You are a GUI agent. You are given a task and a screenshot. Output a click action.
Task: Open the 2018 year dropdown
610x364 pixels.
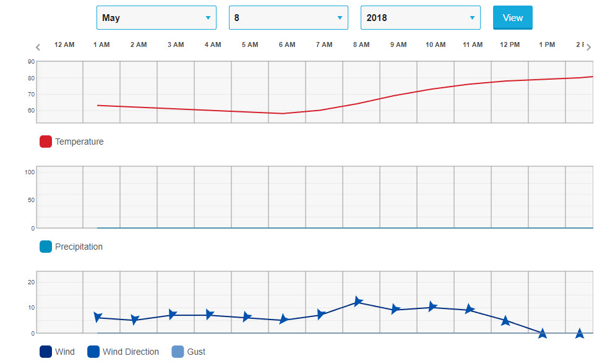coord(420,18)
